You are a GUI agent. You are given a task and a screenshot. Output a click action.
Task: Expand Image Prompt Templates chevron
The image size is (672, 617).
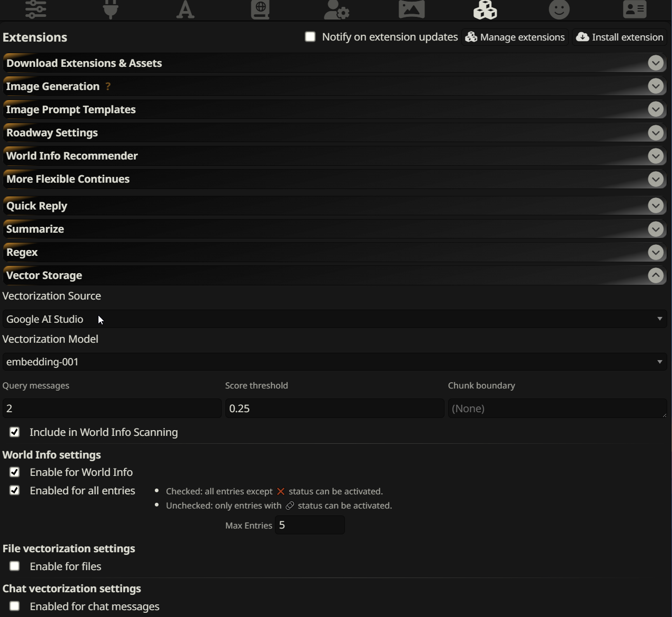(656, 110)
